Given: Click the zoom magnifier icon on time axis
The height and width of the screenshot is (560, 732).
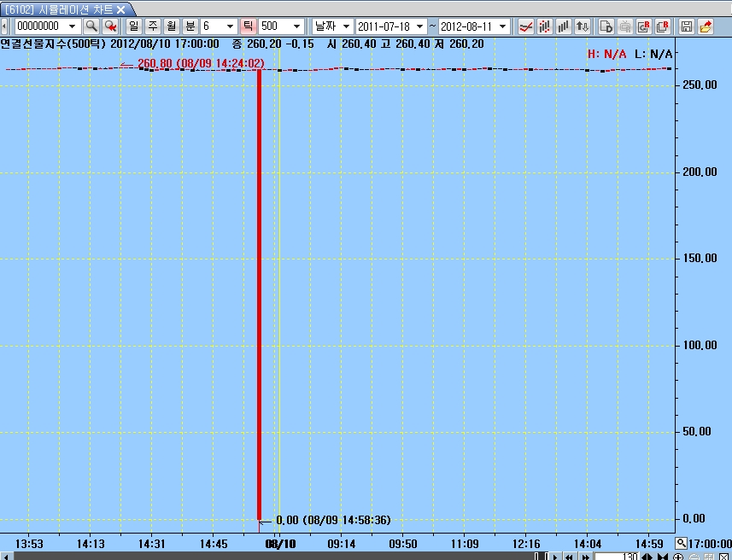Looking at the screenshot, I should click(681, 543).
